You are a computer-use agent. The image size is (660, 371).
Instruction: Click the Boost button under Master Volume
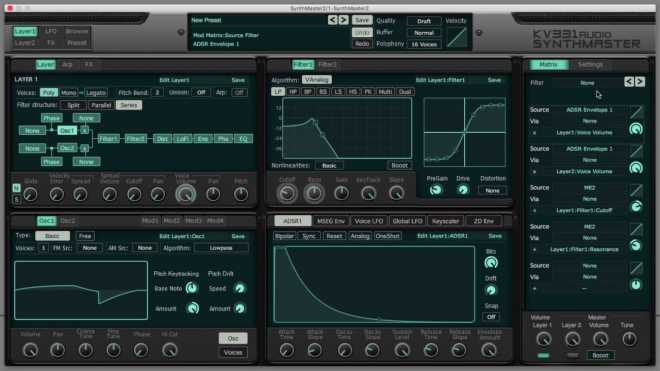point(600,355)
